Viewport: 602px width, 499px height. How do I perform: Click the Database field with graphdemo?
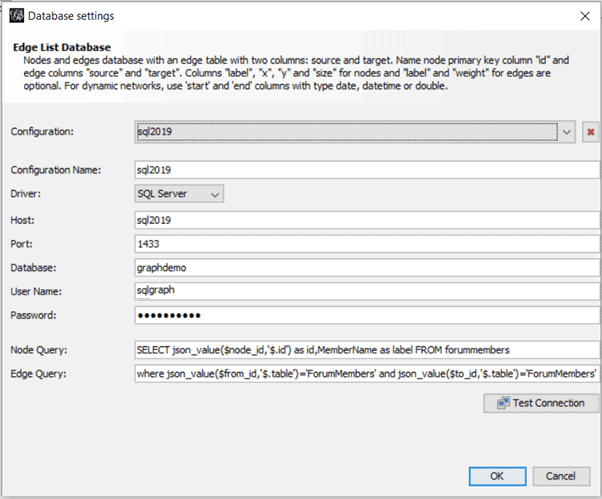[x=367, y=268]
